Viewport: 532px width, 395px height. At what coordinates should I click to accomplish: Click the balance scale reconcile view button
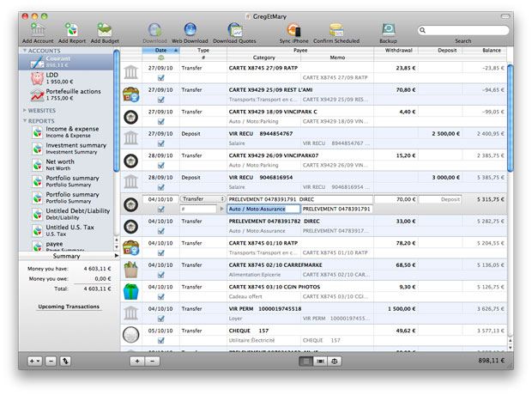(x=334, y=361)
